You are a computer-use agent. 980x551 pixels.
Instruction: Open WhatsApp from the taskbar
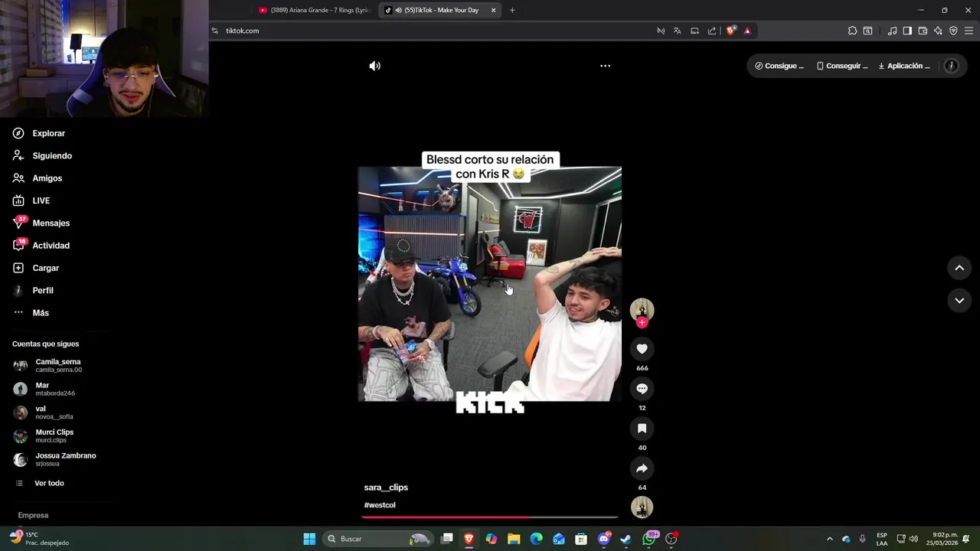648,539
